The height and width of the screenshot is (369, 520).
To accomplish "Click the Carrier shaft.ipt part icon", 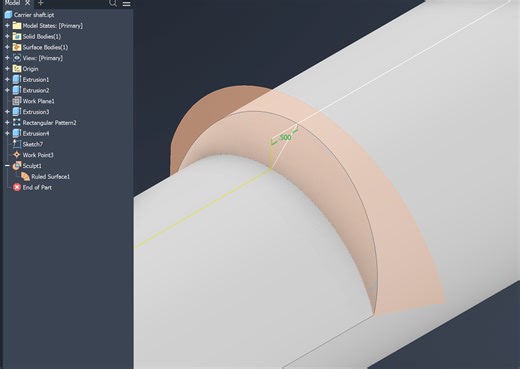I will pyautogui.click(x=8, y=15).
